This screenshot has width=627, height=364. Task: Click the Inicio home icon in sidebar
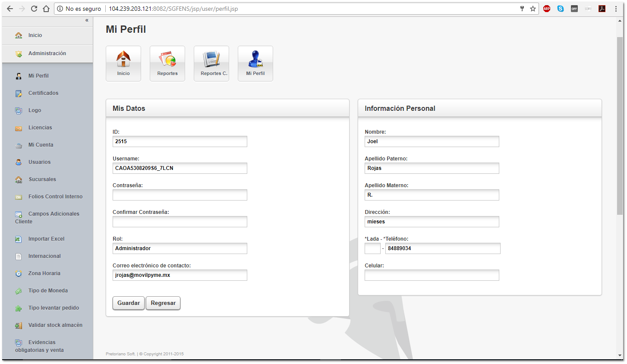(x=19, y=35)
